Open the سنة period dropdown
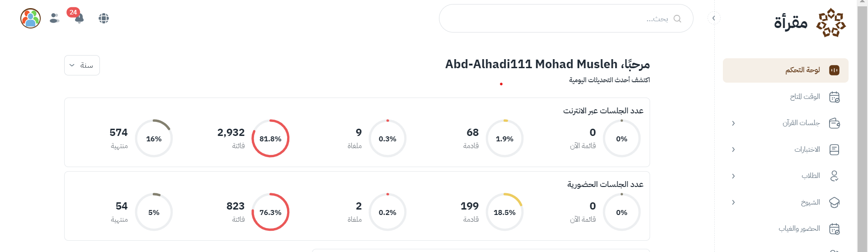The width and height of the screenshot is (868, 252). [82, 65]
